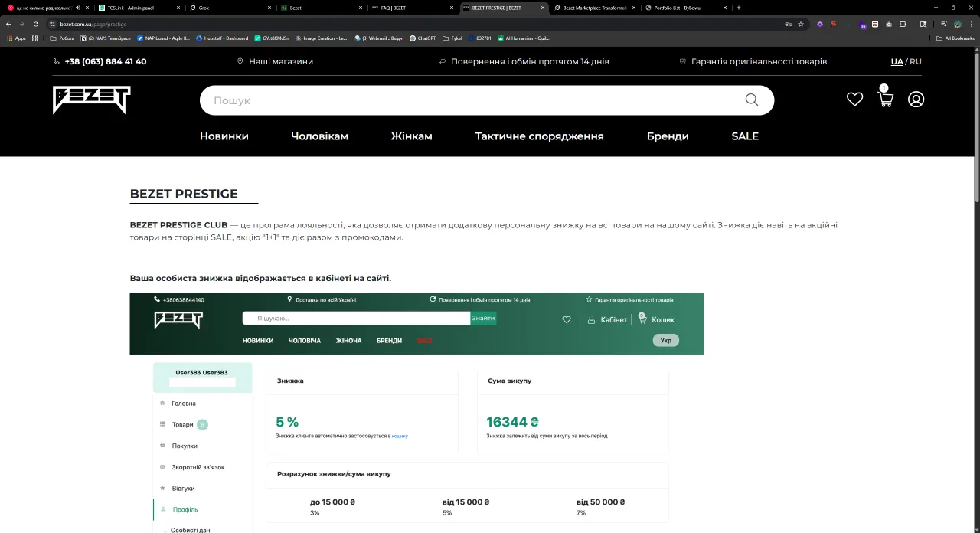
Task: Click the BEZET PRESTIGE page heading
Action: 184,194
